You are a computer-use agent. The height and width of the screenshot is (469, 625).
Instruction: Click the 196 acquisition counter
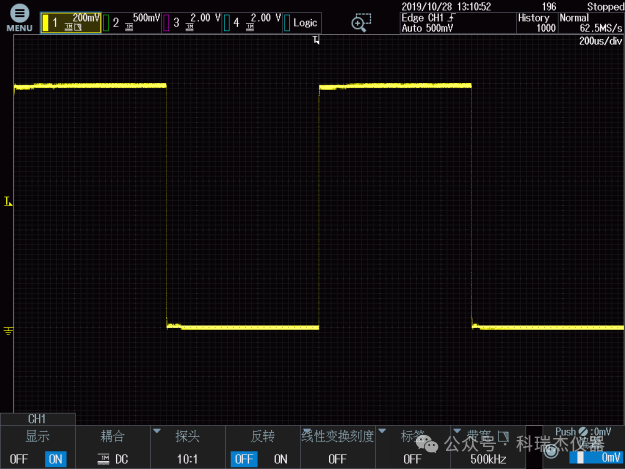click(x=549, y=6)
